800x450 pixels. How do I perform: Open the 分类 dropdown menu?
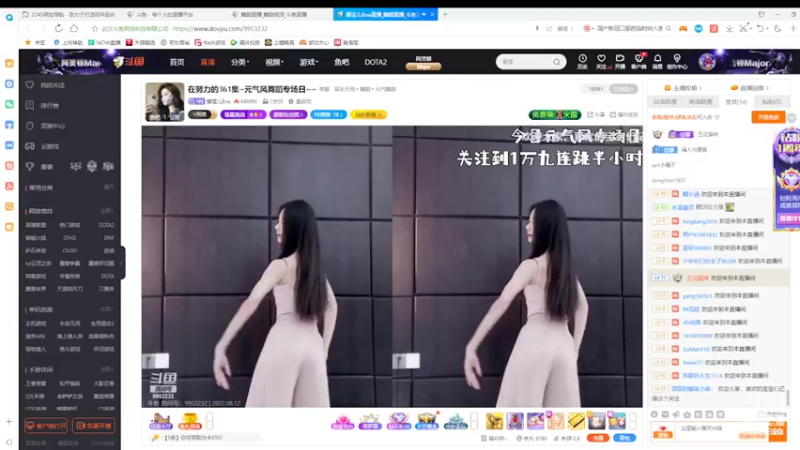point(239,62)
